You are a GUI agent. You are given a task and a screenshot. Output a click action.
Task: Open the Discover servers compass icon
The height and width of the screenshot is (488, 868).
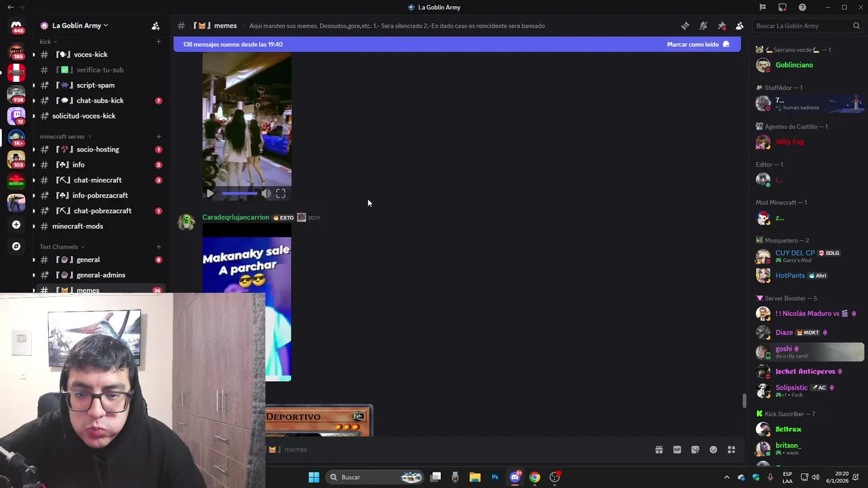click(x=16, y=246)
